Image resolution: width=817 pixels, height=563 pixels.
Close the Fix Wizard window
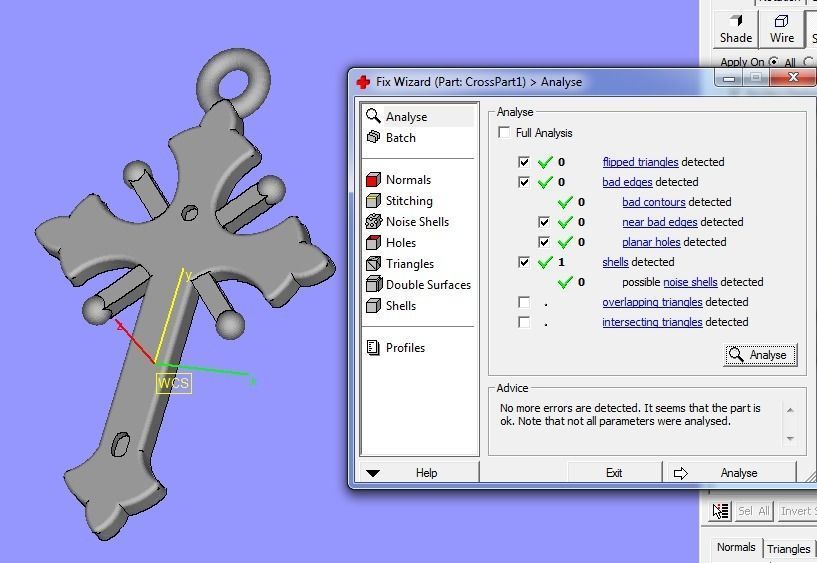pyautogui.click(x=793, y=78)
